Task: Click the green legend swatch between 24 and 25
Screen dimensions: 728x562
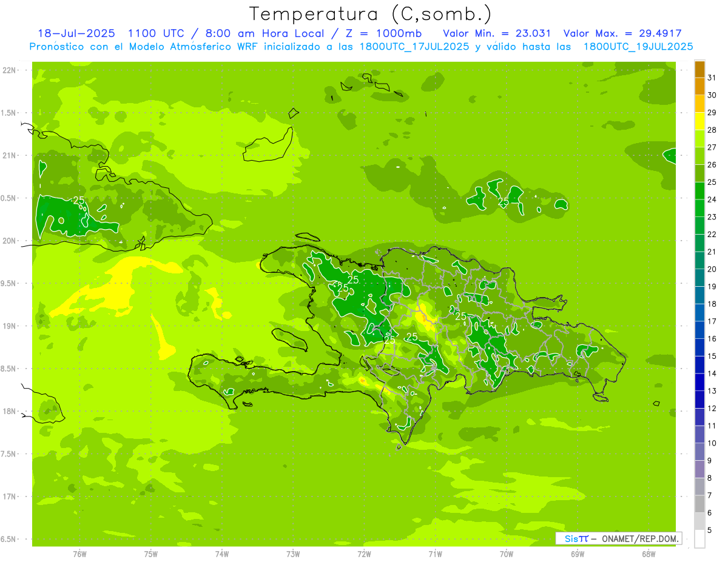Action: coord(699,191)
